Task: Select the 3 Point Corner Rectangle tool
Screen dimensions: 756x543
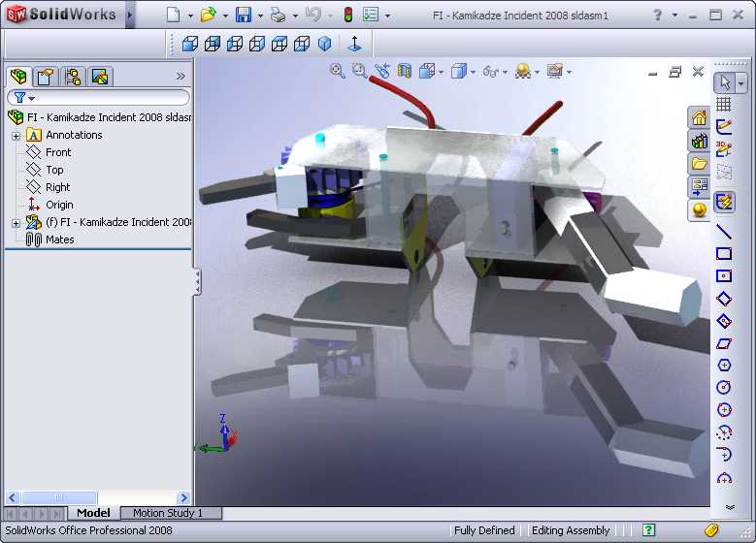Action: pyautogui.click(x=724, y=299)
